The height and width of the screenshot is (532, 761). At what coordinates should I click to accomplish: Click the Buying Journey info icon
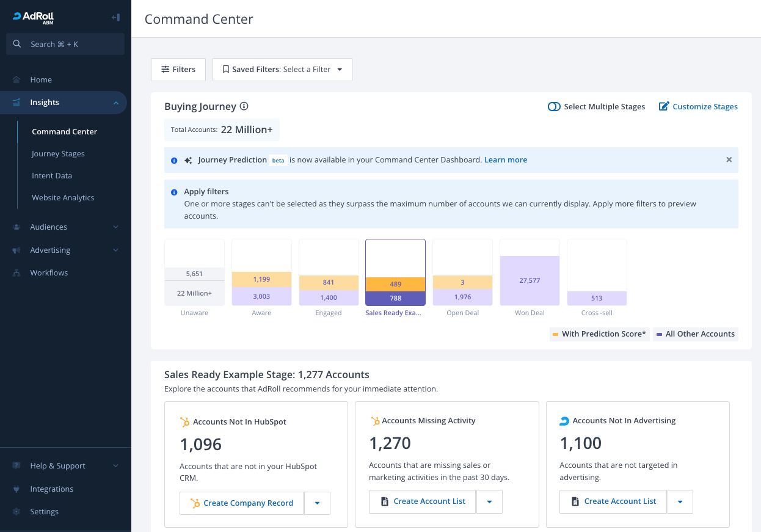click(x=244, y=106)
